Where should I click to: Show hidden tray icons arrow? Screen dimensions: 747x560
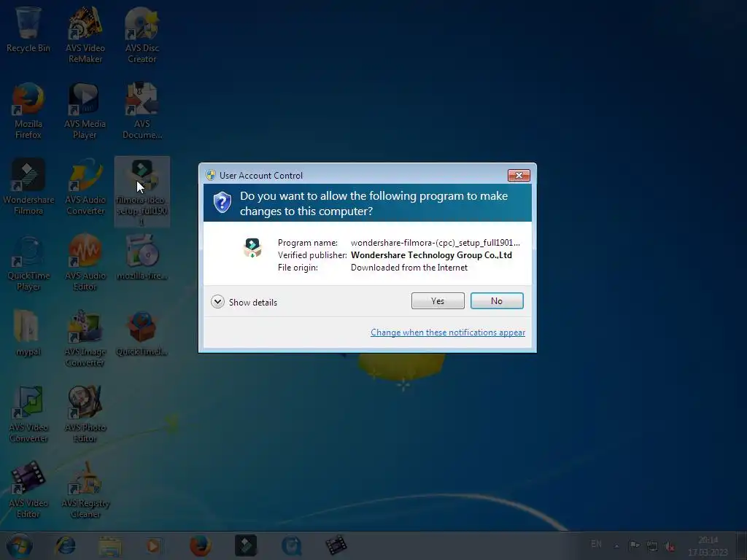616,545
